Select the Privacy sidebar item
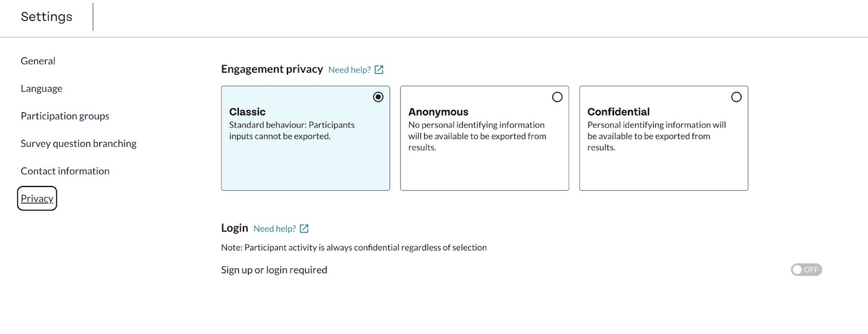This screenshot has height=334, width=868. pyautogui.click(x=37, y=198)
